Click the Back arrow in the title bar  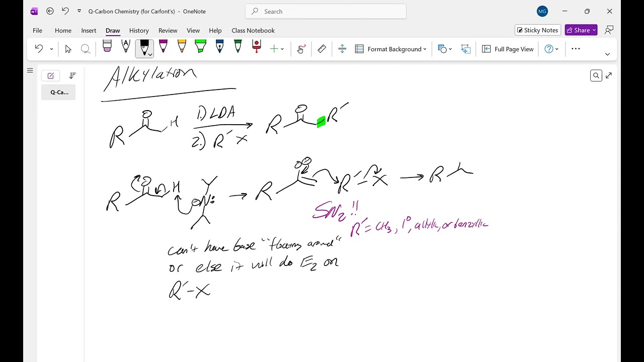50,11
